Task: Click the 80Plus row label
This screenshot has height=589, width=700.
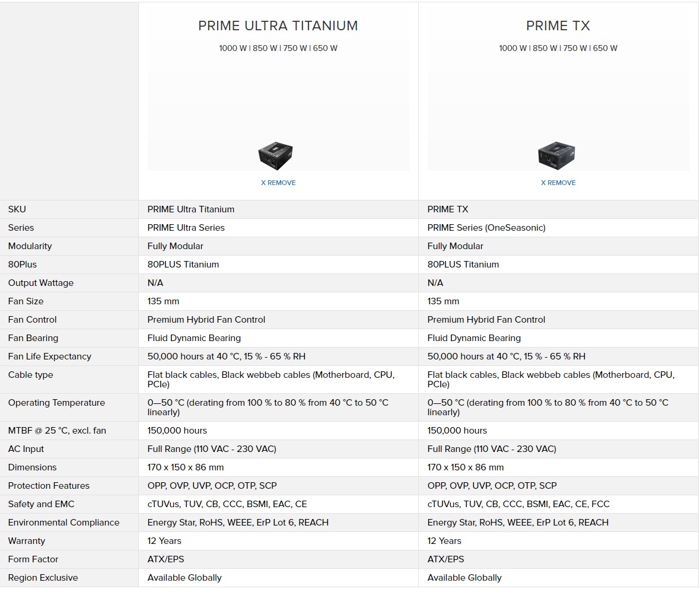Action: [23, 265]
